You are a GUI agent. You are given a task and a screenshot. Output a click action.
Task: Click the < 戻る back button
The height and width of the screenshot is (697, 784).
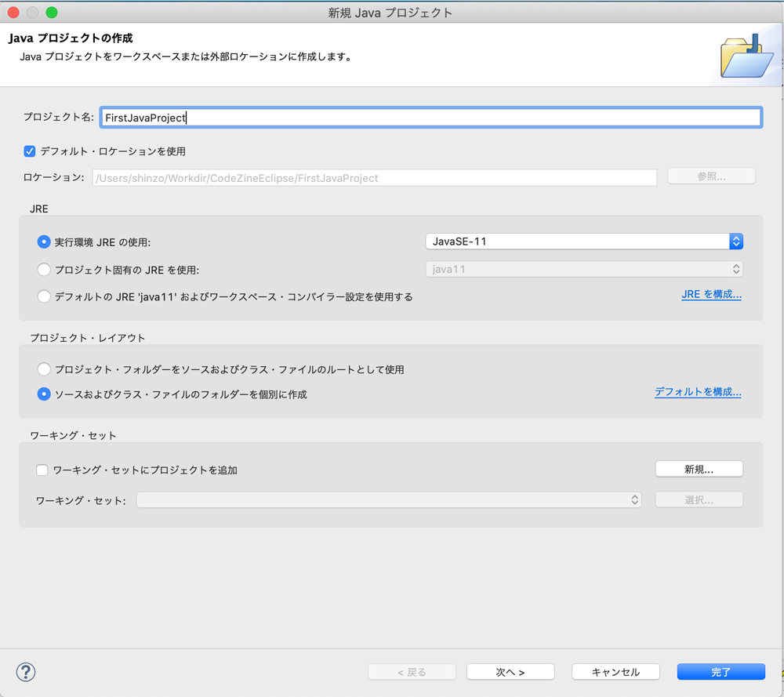coord(412,672)
